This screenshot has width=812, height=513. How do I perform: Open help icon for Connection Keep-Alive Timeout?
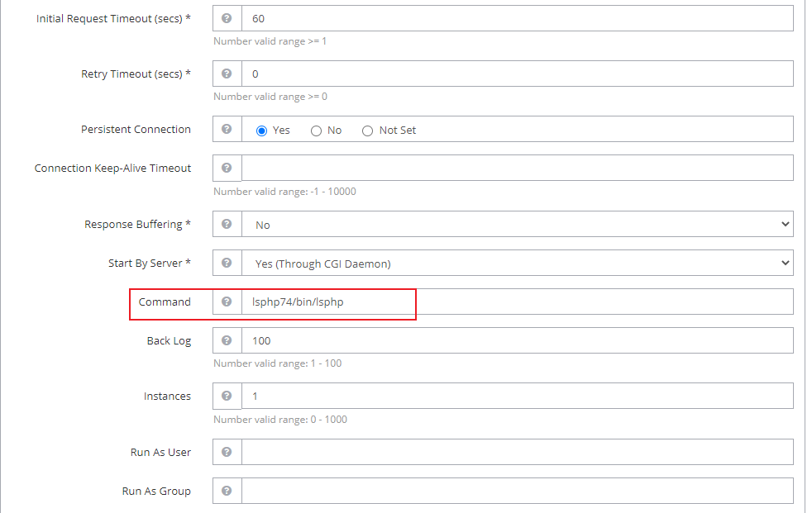pos(227,168)
